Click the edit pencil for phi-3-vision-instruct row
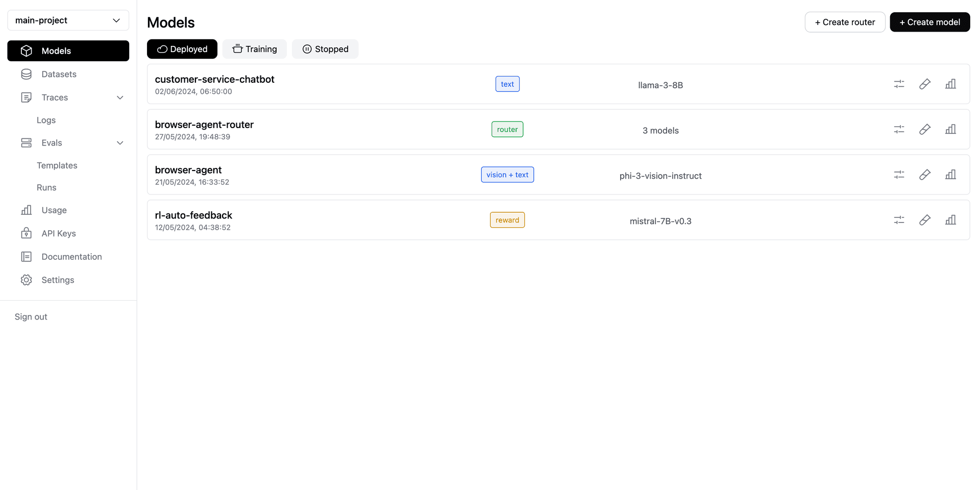Viewport: 980px width, 490px height. click(925, 175)
